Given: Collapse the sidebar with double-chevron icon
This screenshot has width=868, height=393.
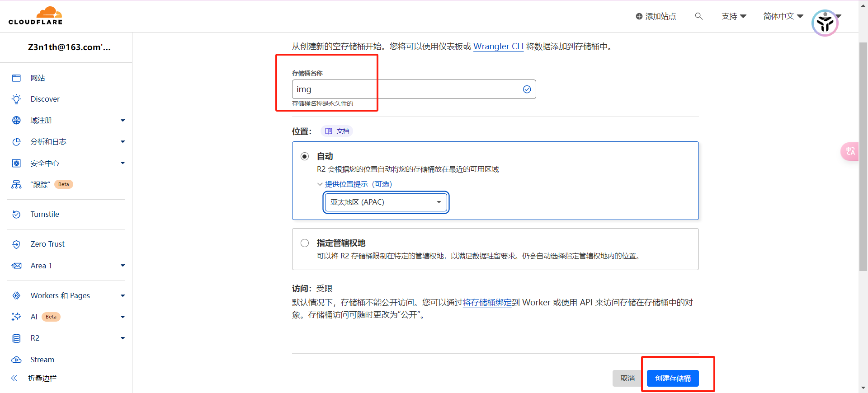Looking at the screenshot, I should pyautogui.click(x=14, y=378).
